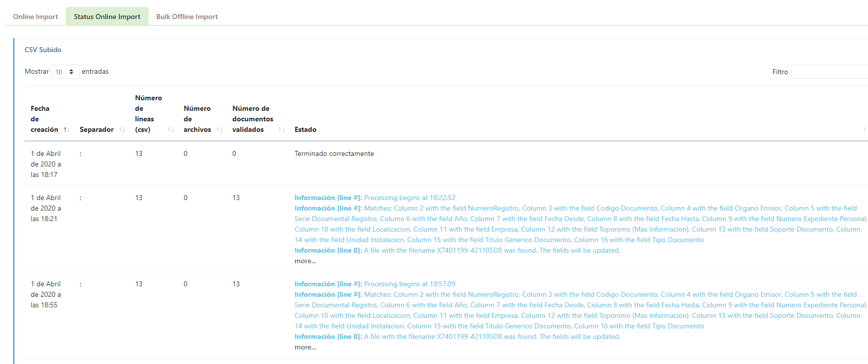The width and height of the screenshot is (868, 364).
Task: Click sort arrows for Estado column
Action: [x=864, y=130]
